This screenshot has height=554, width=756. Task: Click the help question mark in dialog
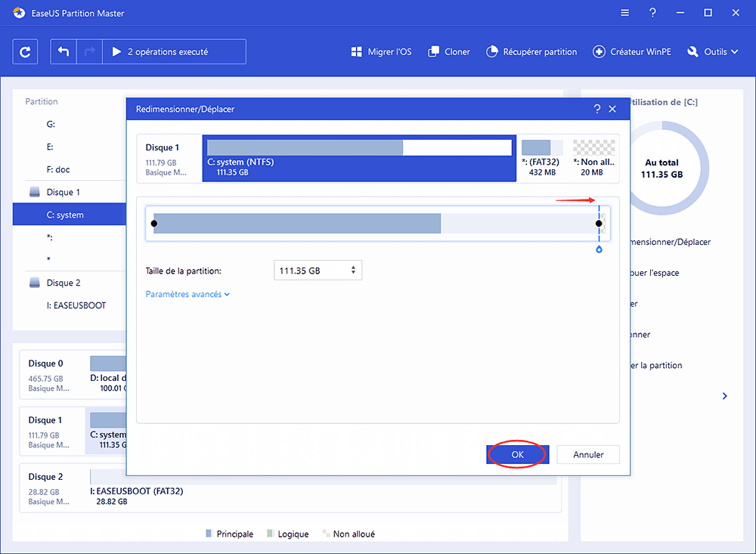[597, 110]
